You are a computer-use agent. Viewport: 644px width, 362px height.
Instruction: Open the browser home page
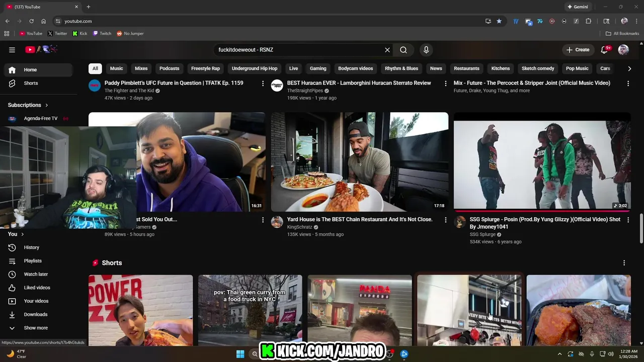43,21
